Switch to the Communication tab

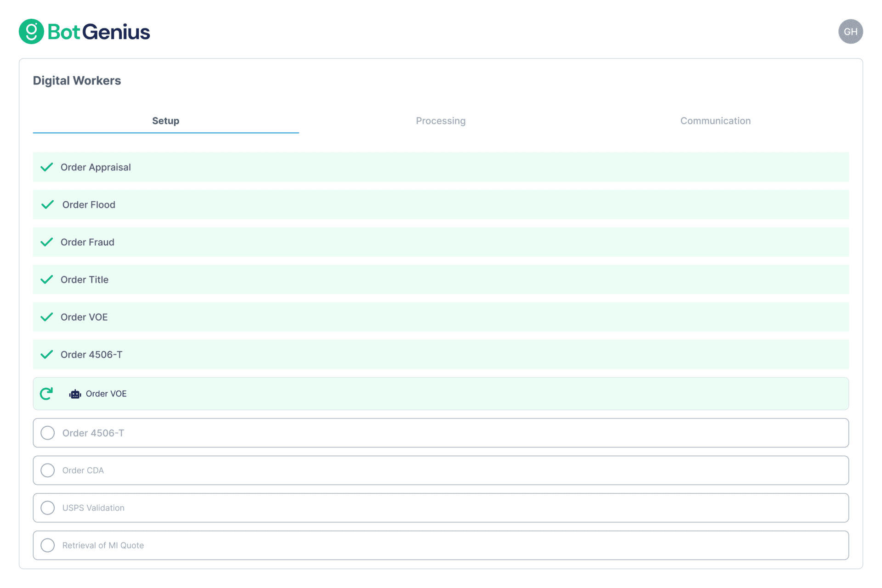tap(715, 121)
